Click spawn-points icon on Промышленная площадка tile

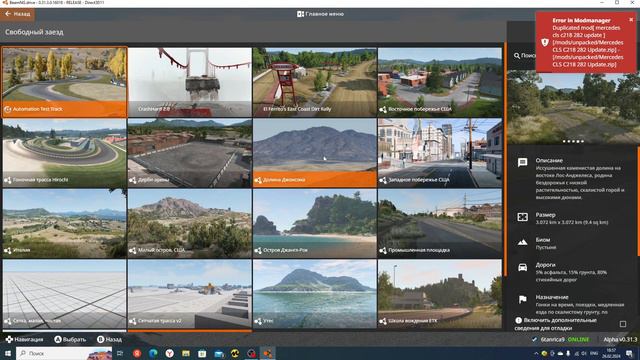(382, 250)
